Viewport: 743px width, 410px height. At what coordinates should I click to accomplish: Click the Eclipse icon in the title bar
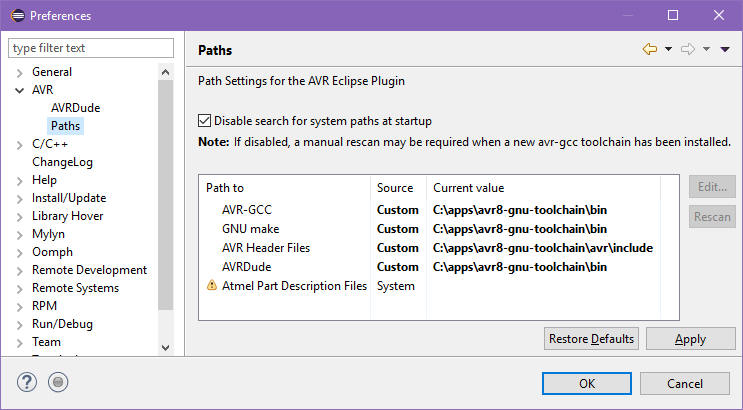(16, 15)
